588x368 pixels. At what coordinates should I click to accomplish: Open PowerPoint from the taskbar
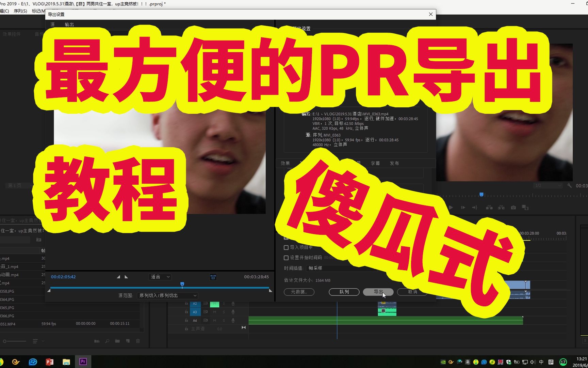50,362
